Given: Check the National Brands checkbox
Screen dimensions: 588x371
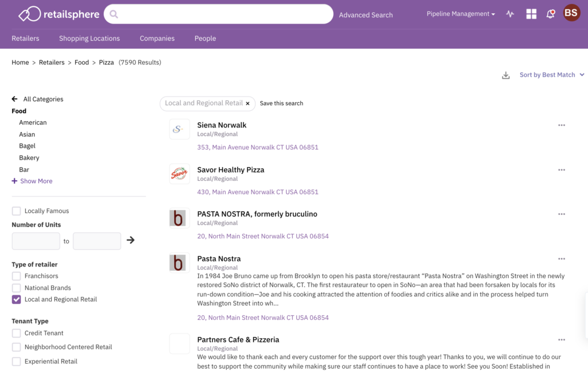Looking at the screenshot, I should [x=16, y=288].
